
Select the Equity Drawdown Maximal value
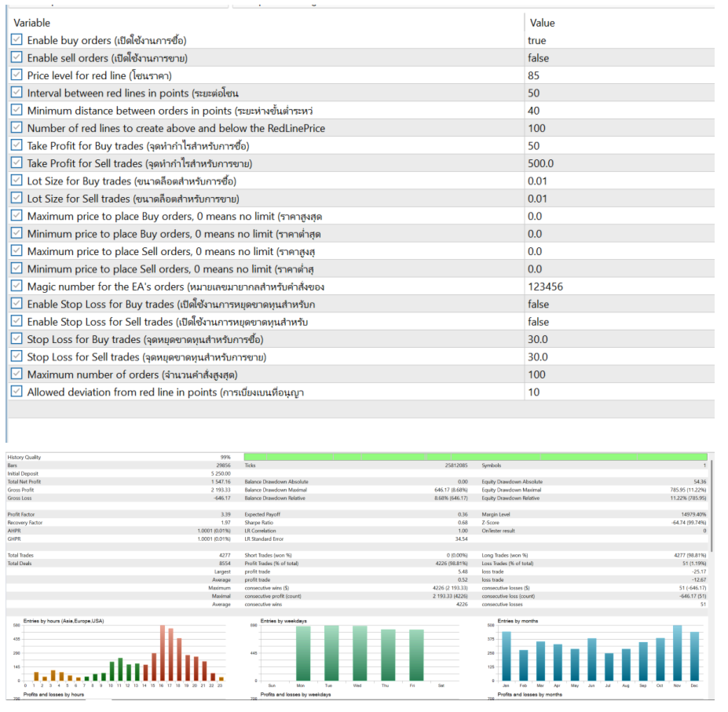(x=688, y=490)
